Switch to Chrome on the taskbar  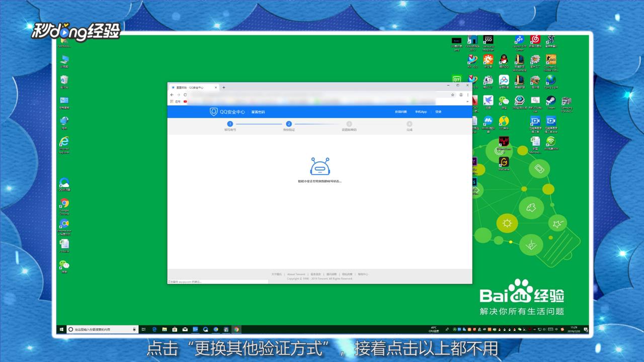236,329
